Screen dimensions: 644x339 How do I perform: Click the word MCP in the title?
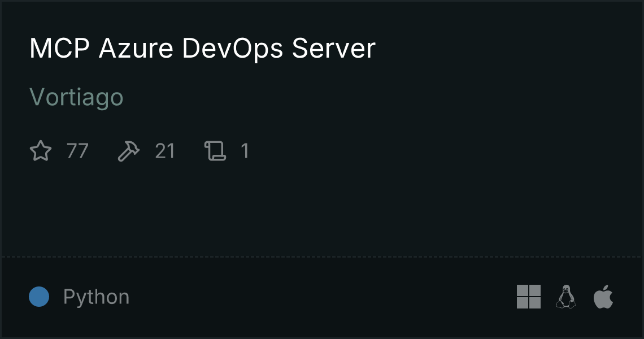(x=59, y=49)
